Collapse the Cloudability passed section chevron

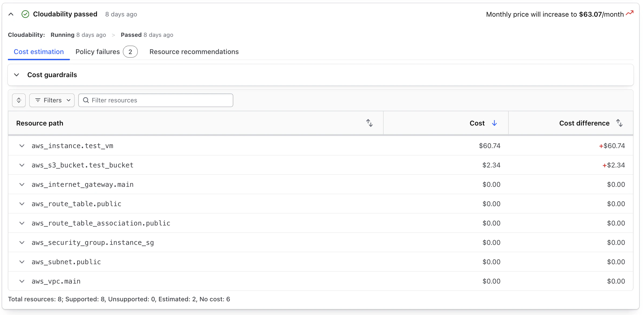(11, 14)
